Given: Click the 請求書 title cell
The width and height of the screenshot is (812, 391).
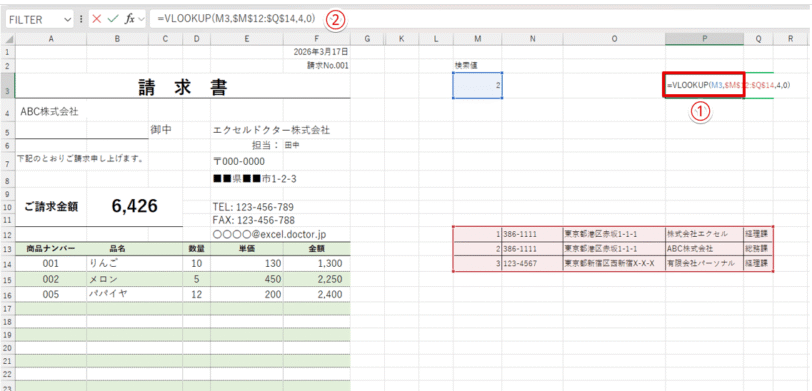Looking at the screenshot, I should click(x=183, y=86).
